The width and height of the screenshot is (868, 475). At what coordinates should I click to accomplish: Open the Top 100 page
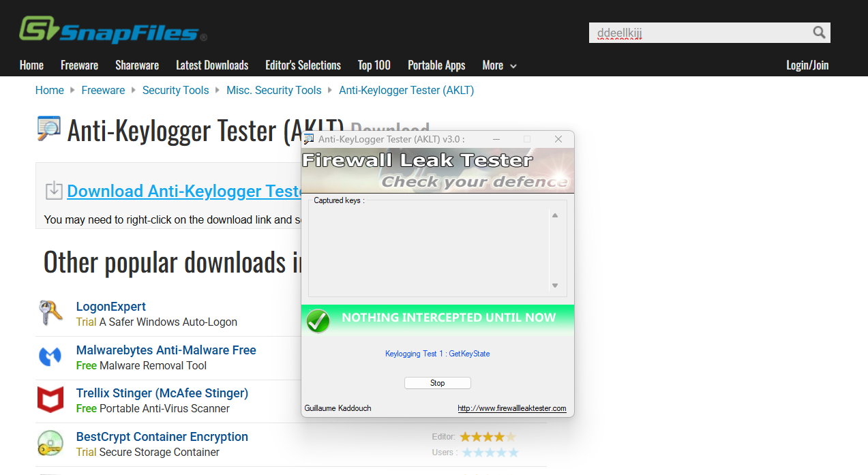tap(374, 65)
